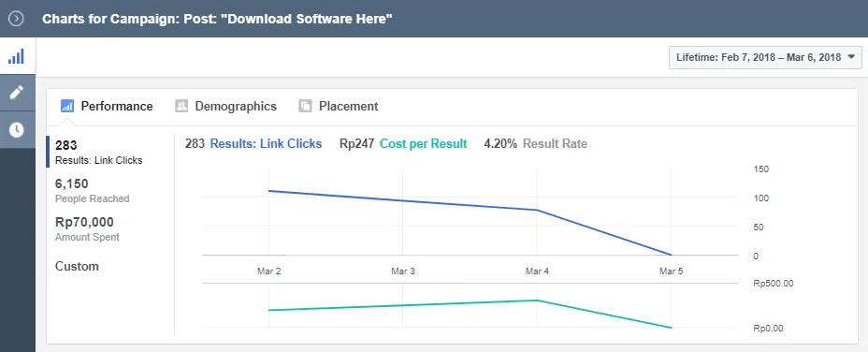868x352 pixels.
Task: Open the bar chart view in the sidebar
Action: [17, 56]
